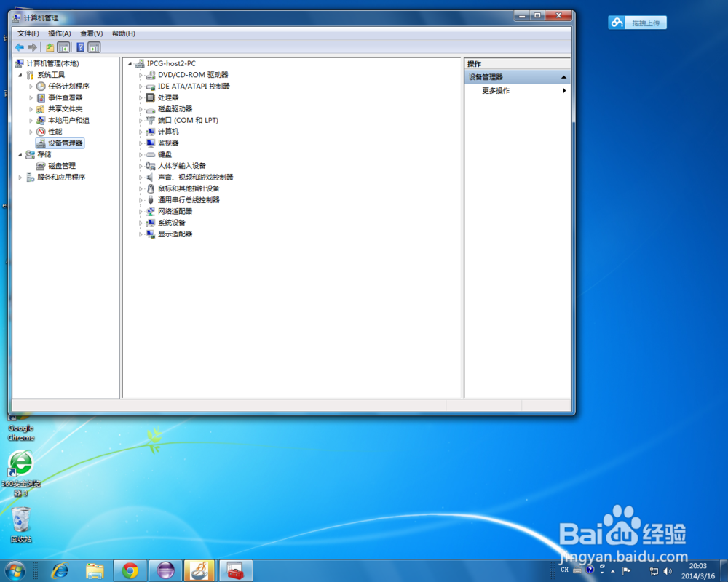The height and width of the screenshot is (582, 728).
Task: Expand the 声音、视频和游戏控制器 node
Action: pyautogui.click(x=140, y=177)
